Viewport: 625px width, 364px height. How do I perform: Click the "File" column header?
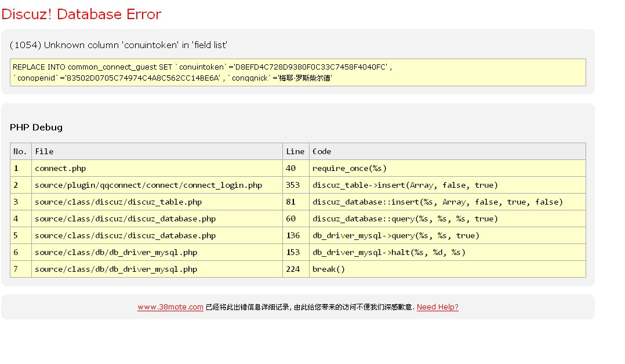point(44,151)
